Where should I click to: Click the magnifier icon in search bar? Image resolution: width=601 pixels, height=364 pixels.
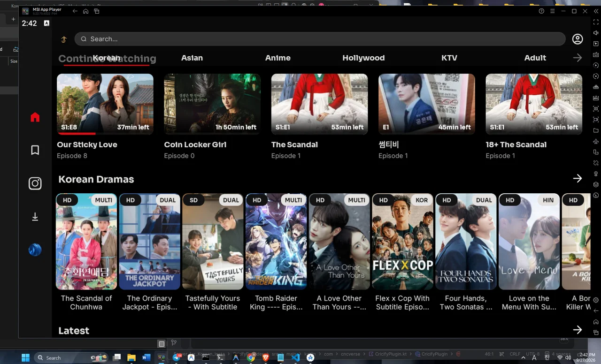click(84, 39)
